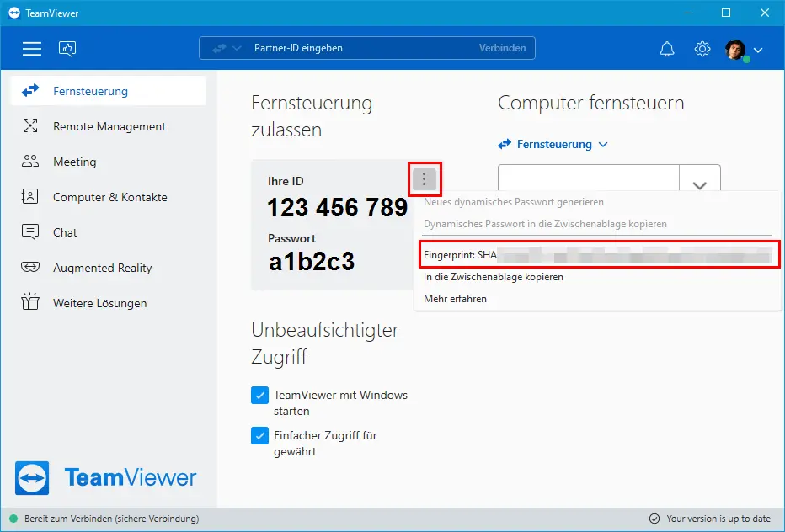Click the TeamViewer title bar icon
This screenshot has height=532, width=785.
tap(14, 13)
